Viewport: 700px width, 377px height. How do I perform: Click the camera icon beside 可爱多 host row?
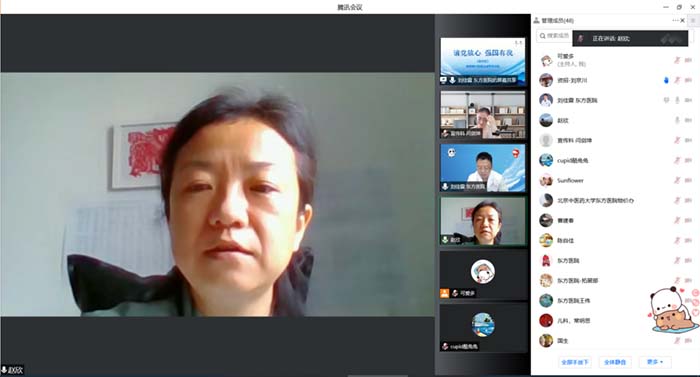688,60
